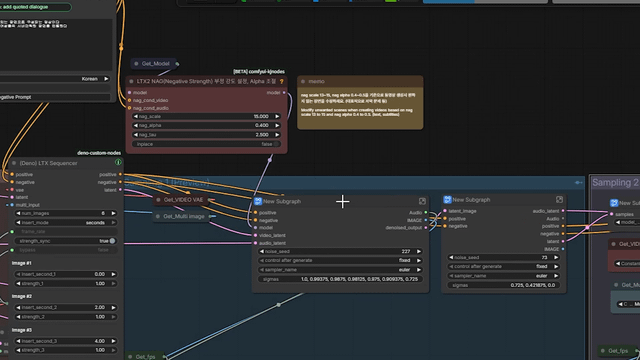The width and height of the screenshot is (640, 360).
Task: Click the nag_cond_video input port
Action: (130, 100)
